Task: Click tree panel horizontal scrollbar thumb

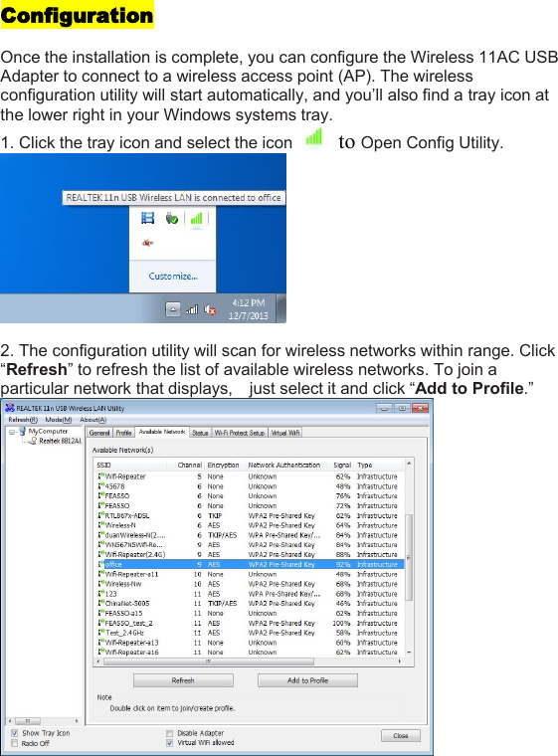Action: click(28, 721)
